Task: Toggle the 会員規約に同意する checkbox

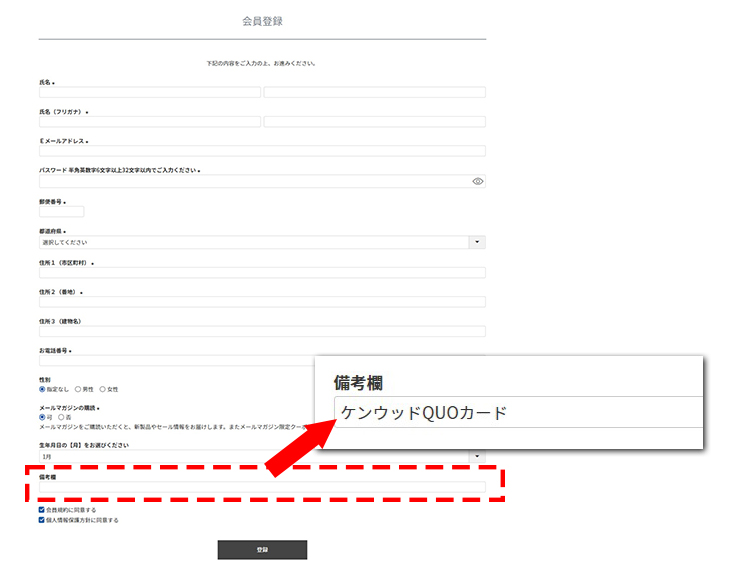Action: click(x=42, y=510)
